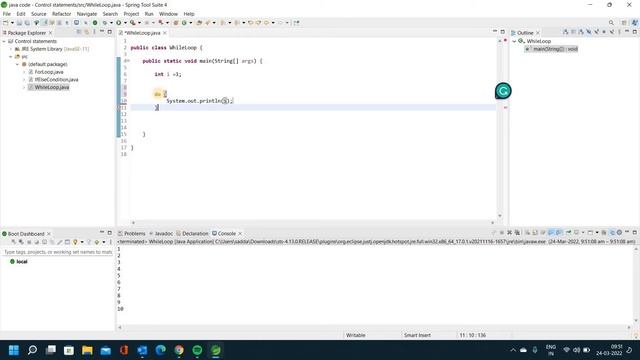Collapse WhileLoop class in Outline
This screenshot has width=640, height=360.
514,41
